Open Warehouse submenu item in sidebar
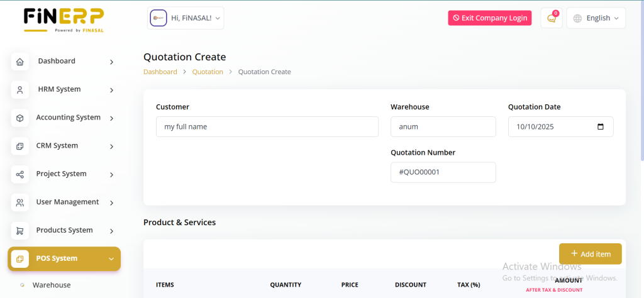 pyautogui.click(x=52, y=285)
